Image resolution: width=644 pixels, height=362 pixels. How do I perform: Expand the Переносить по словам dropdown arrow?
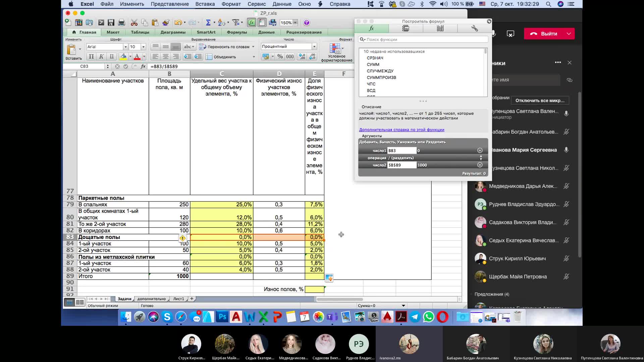coord(253,47)
